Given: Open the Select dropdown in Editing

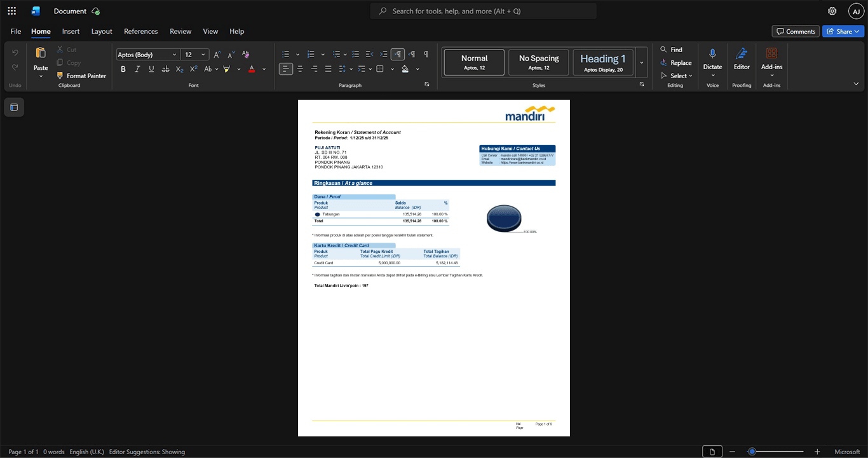Looking at the screenshot, I should point(677,76).
